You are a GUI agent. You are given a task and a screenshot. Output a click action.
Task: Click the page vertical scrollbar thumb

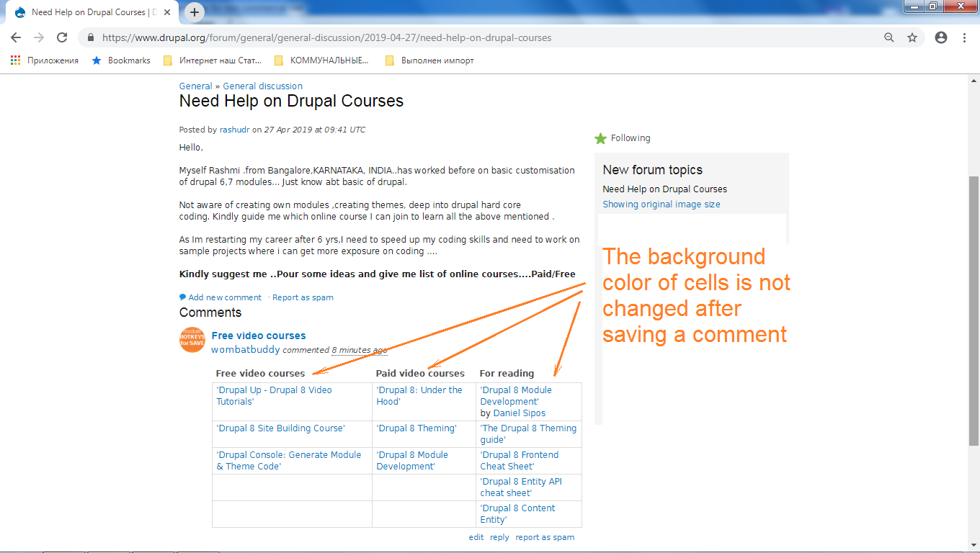point(974,310)
